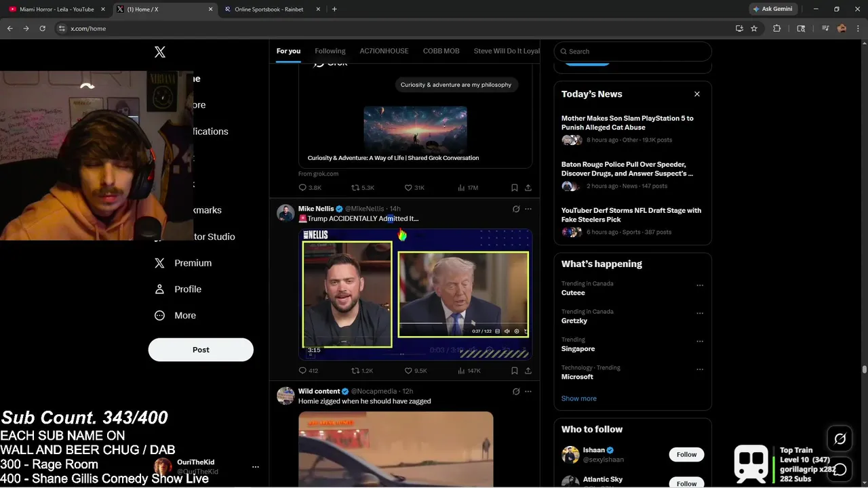Click the X search field
This screenshot has width=868, height=488.
coord(633,52)
